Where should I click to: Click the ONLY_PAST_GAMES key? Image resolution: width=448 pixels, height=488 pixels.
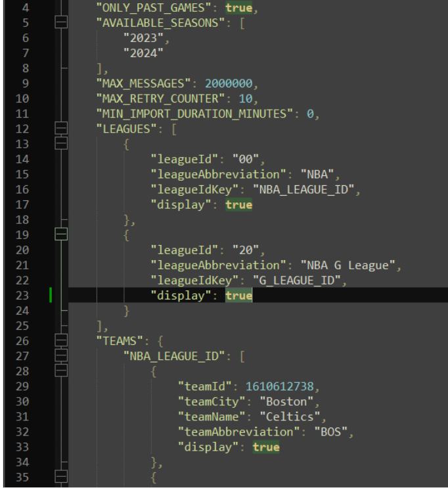click(154, 8)
